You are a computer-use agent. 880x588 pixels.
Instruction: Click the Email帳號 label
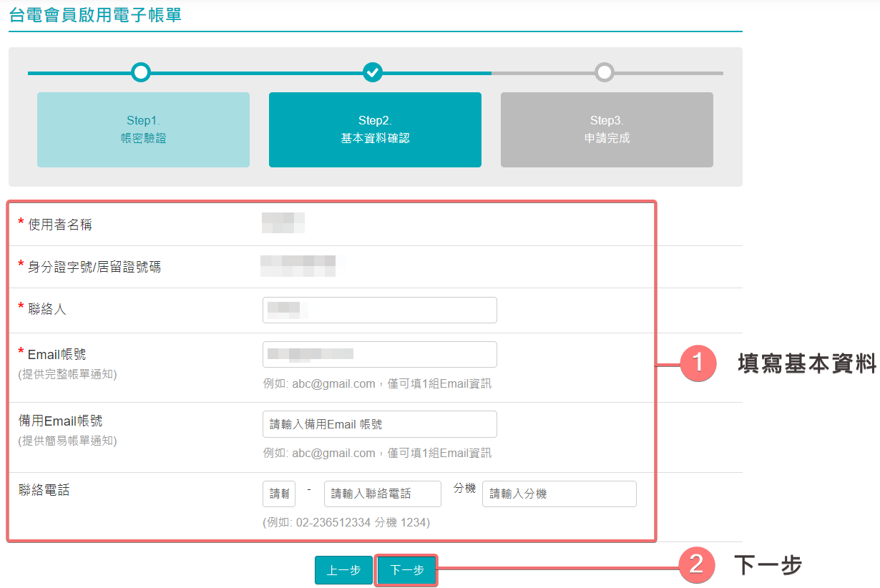point(57,354)
